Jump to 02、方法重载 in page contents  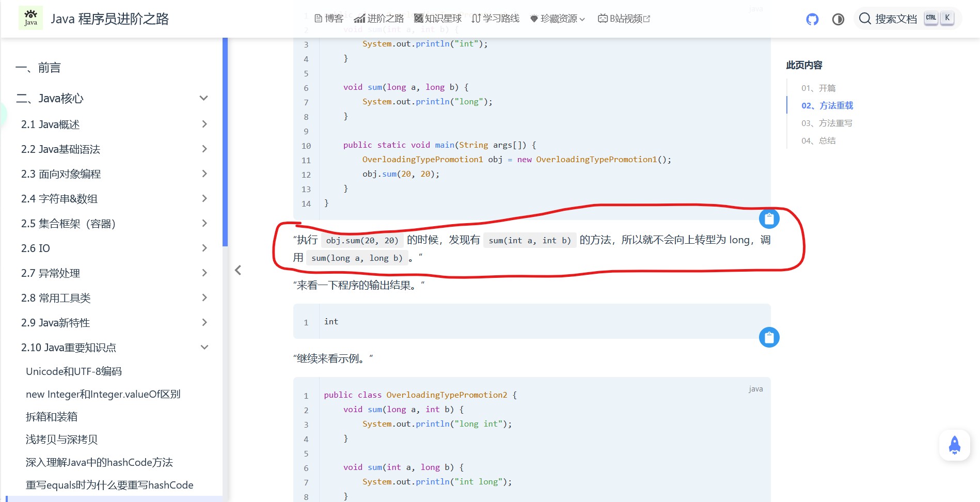tap(827, 105)
